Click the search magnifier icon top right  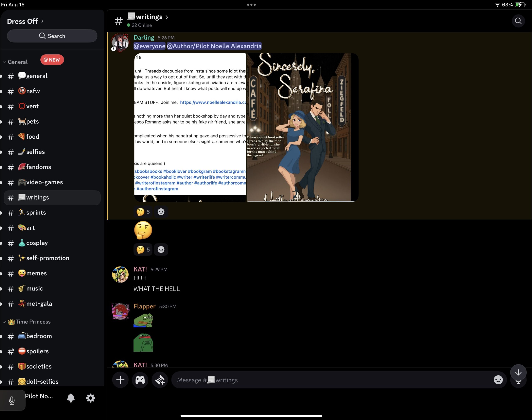click(x=518, y=21)
